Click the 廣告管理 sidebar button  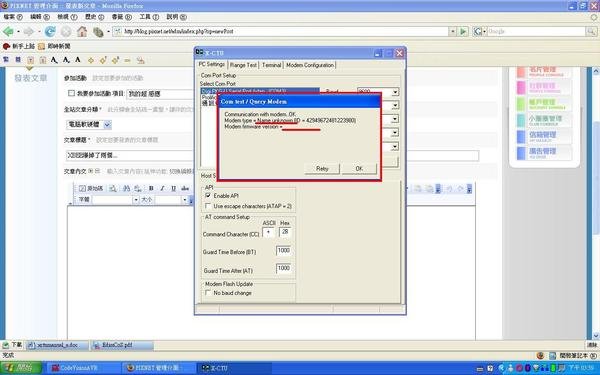pos(544,153)
